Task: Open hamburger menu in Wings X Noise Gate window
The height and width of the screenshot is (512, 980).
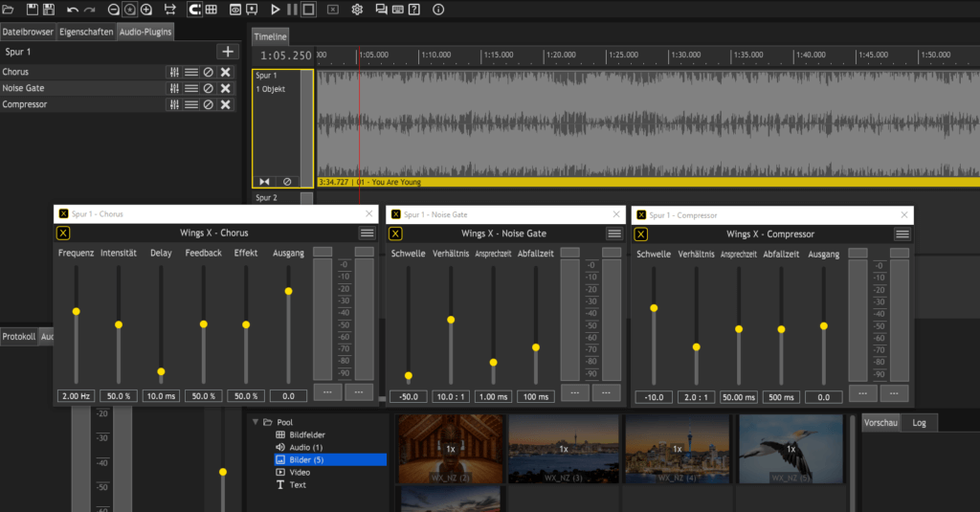Action: 614,234
